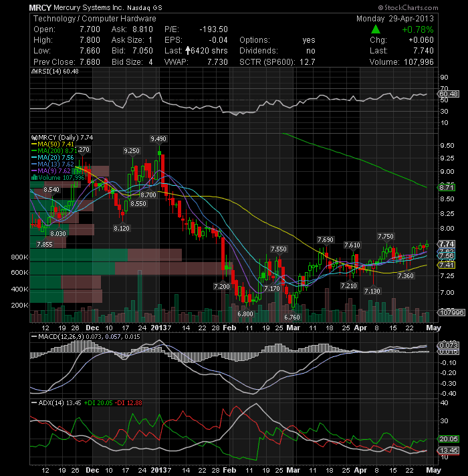Click the +0.78% percent change value
Image resolution: width=468 pixels, height=476 pixels.
[418, 29]
